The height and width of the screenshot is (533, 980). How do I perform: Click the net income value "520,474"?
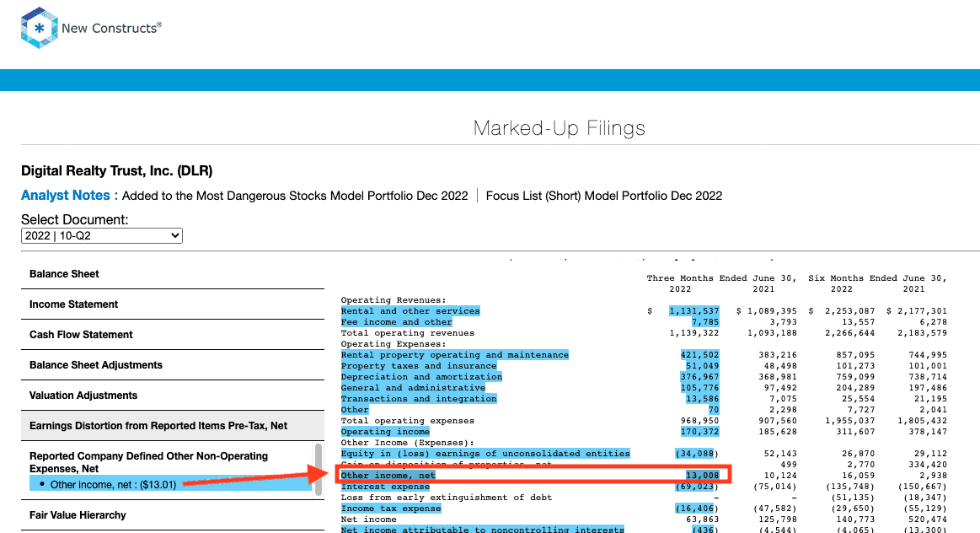(928, 520)
